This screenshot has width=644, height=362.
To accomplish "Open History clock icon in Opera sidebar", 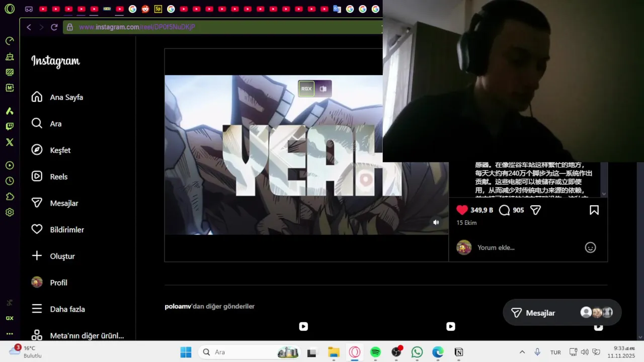I will (x=10, y=181).
